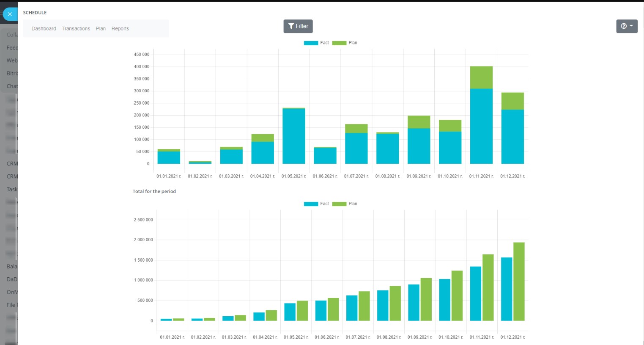The height and width of the screenshot is (345, 644).
Task: Click the Feed item in the left sidebar
Action: [12, 48]
